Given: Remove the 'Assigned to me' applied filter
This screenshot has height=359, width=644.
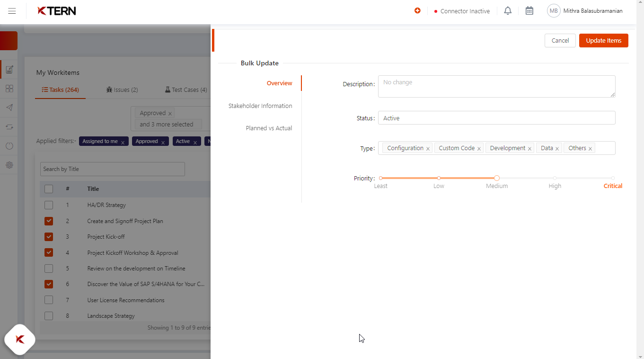Looking at the screenshot, I should click(123, 142).
